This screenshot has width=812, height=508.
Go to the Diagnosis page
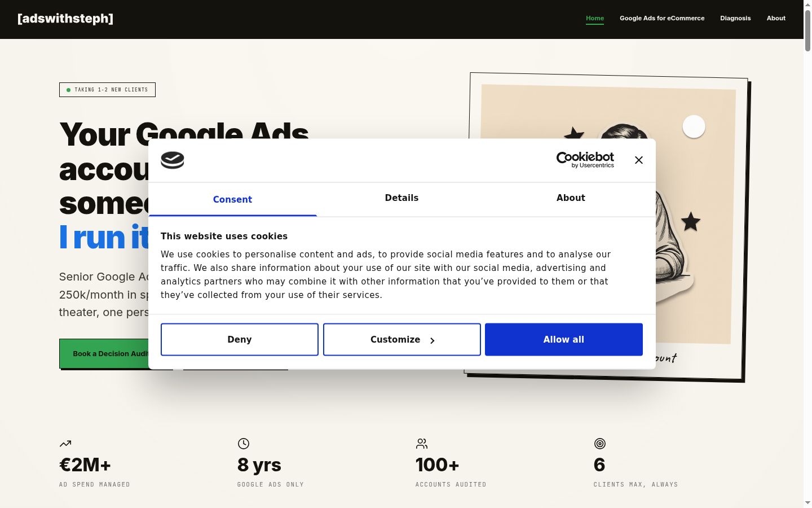click(735, 18)
